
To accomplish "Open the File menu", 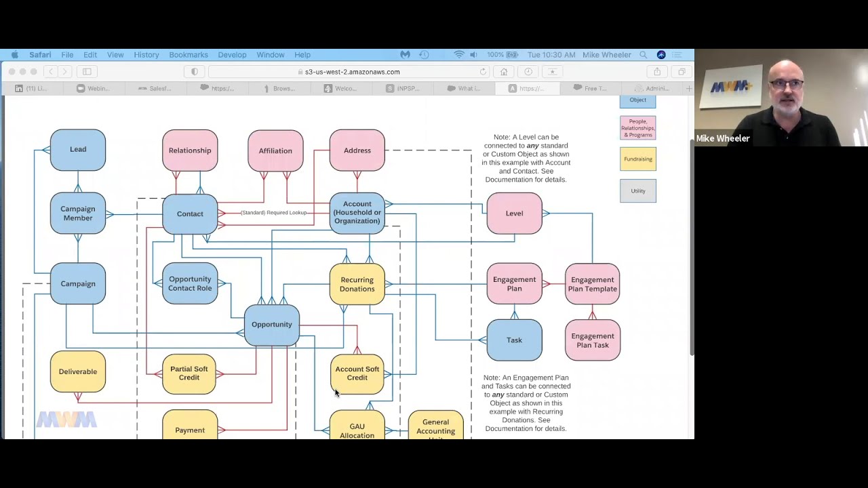I will pyautogui.click(x=67, y=55).
